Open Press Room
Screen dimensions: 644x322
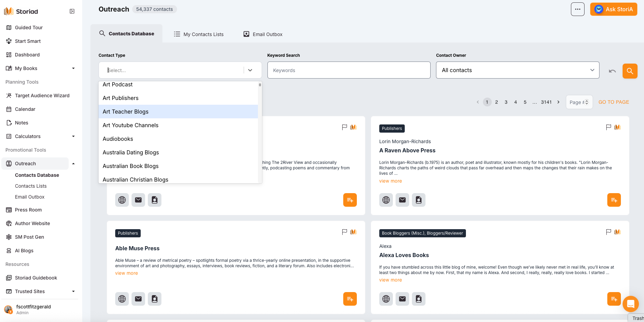click(28, 210)
